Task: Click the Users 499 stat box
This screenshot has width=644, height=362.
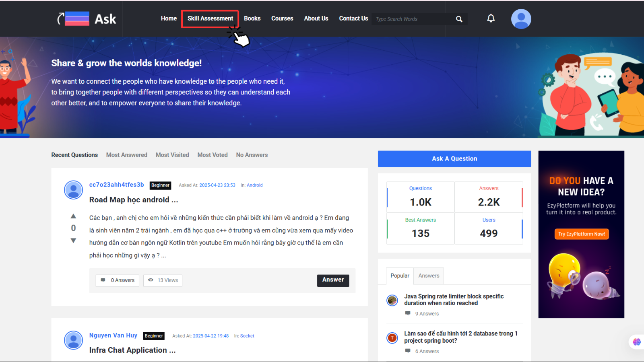Action: (x=489, y=228)
